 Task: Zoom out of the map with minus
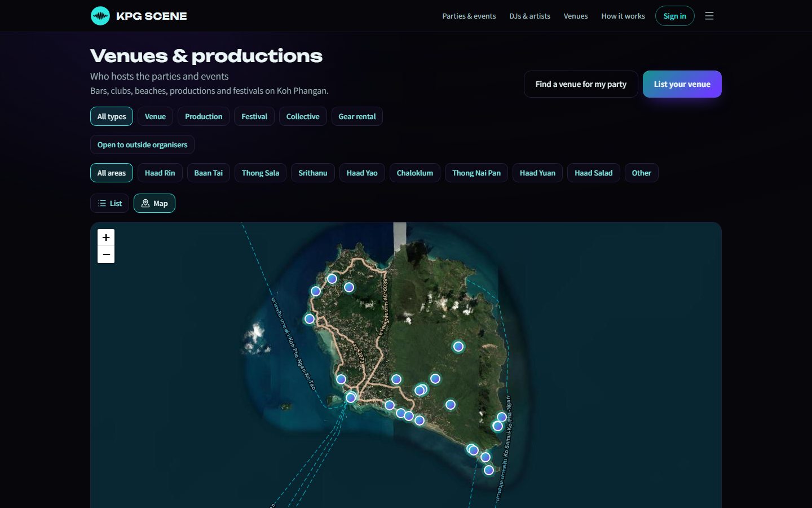point(106,255)
